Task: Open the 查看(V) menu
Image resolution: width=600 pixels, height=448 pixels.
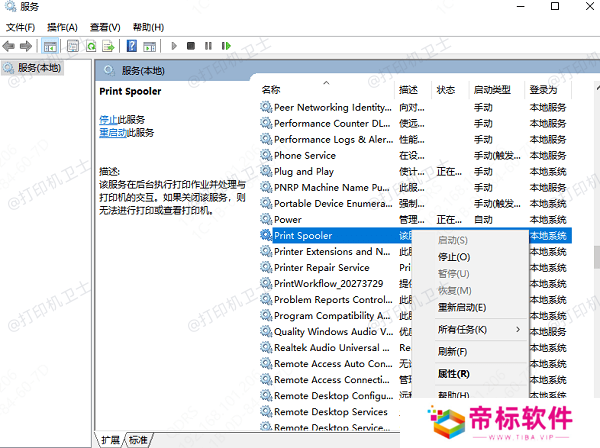Action: (x=105, y=27)
